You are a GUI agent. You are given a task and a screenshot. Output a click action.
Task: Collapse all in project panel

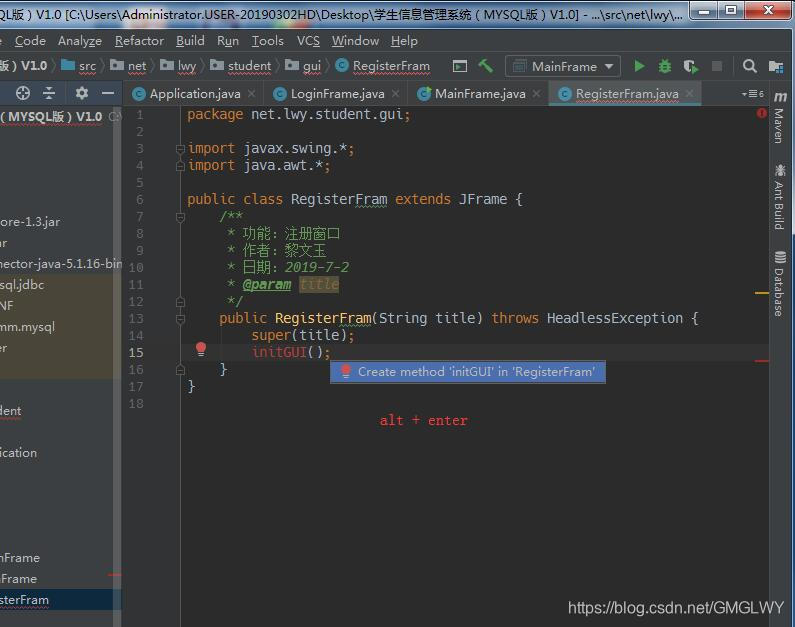(x=49, y=93)
